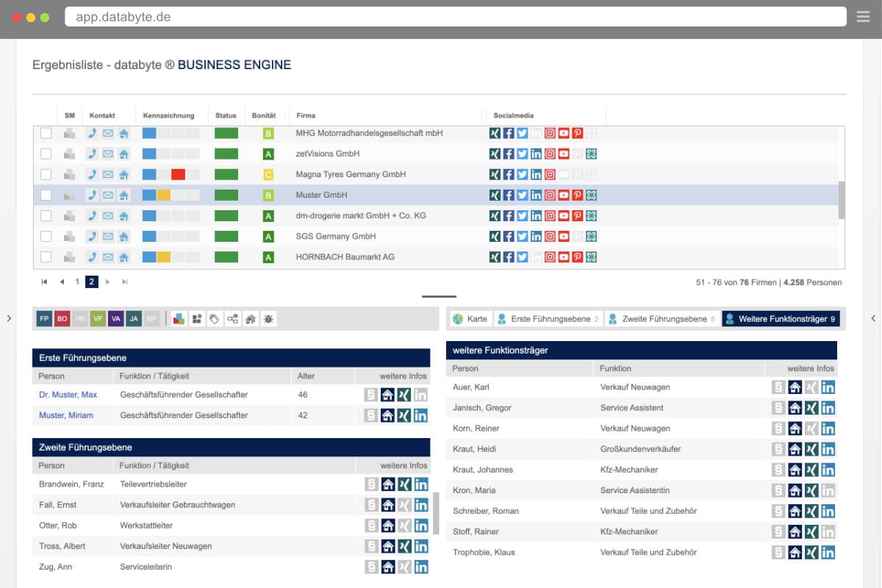This screenshot has width=882, height=588.
Task: Click the home icon for Auer, Karl
Action: coord(795,387)
